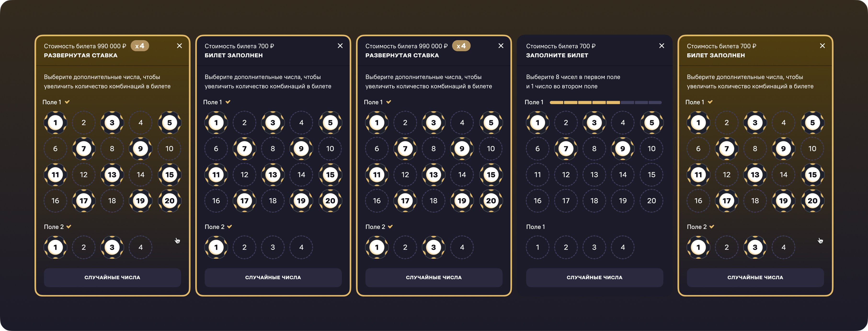The image size is (868, 331).
Task: Close the first ticket card with the X
Action: 179,46
